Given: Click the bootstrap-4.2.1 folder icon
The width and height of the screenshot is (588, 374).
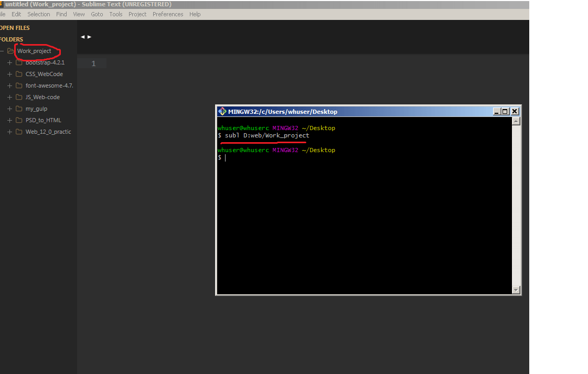Looking at the screenshot, I should (x=19, y=62).
